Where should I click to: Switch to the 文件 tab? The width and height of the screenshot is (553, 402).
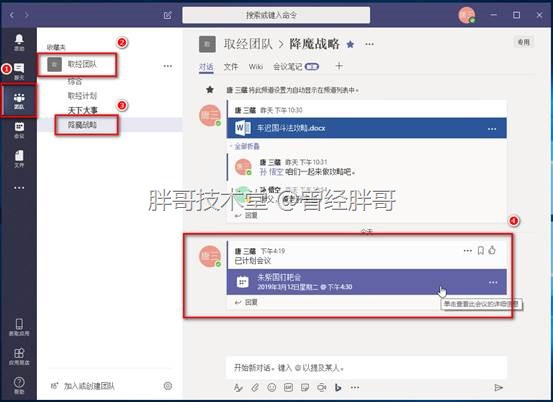(x=231, y=67)
